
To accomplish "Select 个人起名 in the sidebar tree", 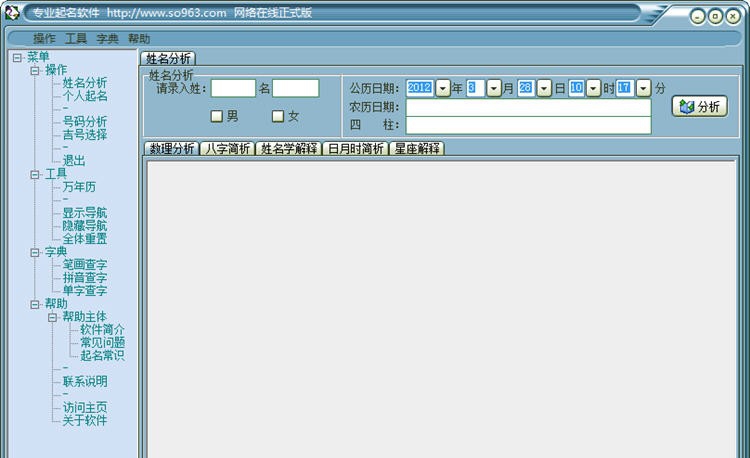I will pyautogui.click(x=85, y=96).
